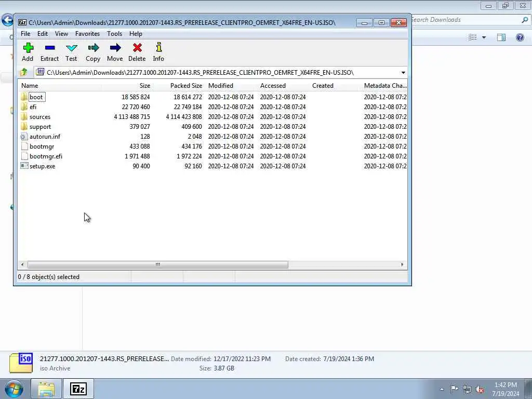The image size is (532, 399).
Task: Click Explorer back navigation button
Action: click(x=7, y=20)
